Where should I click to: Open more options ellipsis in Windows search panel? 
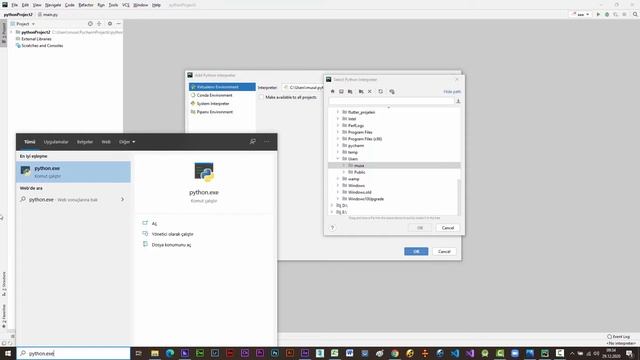[x=267, y=141]
